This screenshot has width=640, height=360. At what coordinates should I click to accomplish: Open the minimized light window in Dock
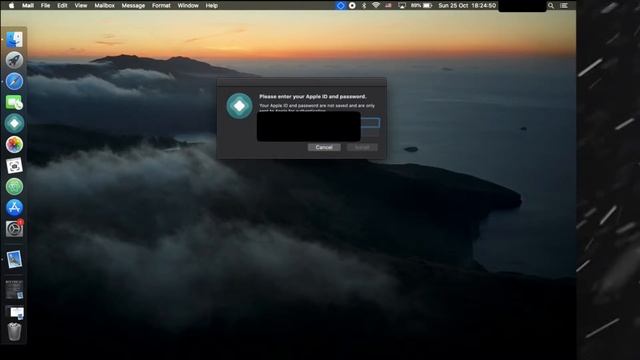point(16,313)
